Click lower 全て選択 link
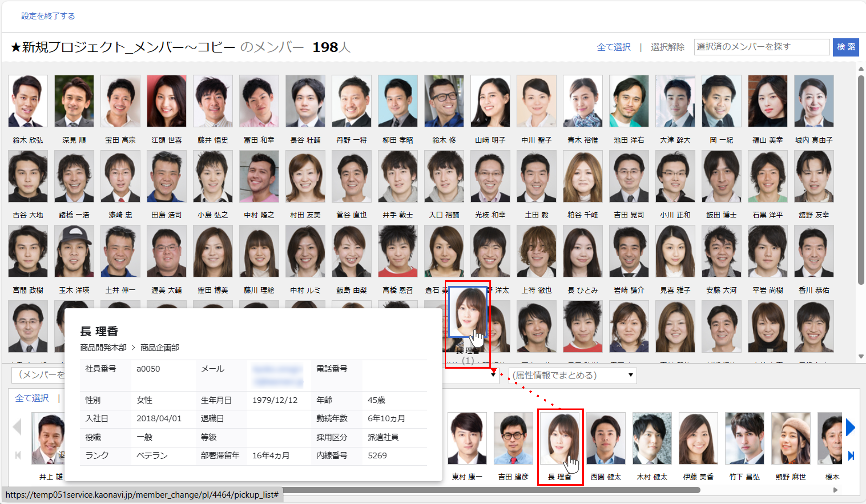 click(x=32, y=398)
